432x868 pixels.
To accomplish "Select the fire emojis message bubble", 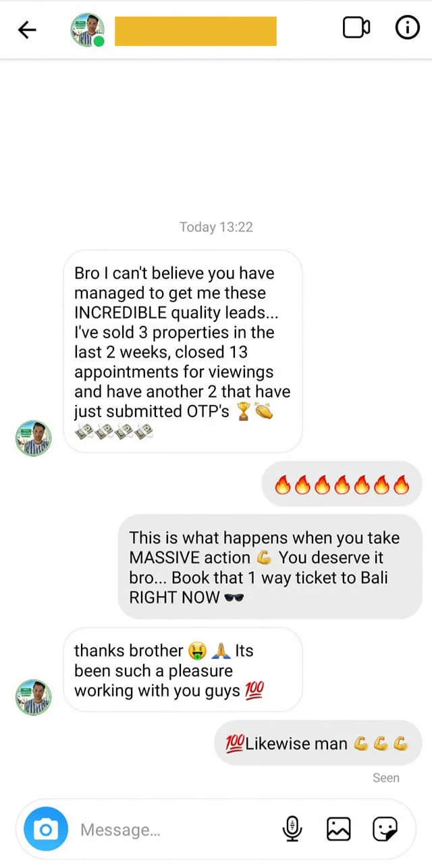I will click(x=342, y=485).
